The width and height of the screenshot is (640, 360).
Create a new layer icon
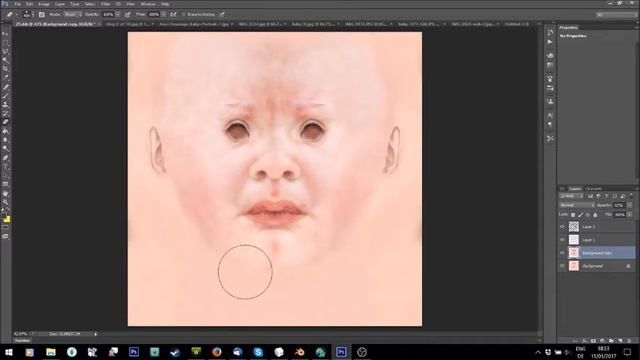pos(620,340)
